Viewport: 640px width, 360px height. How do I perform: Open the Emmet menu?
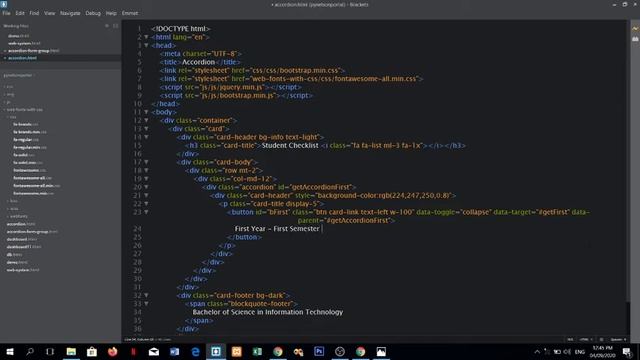(x=130, y=13)
